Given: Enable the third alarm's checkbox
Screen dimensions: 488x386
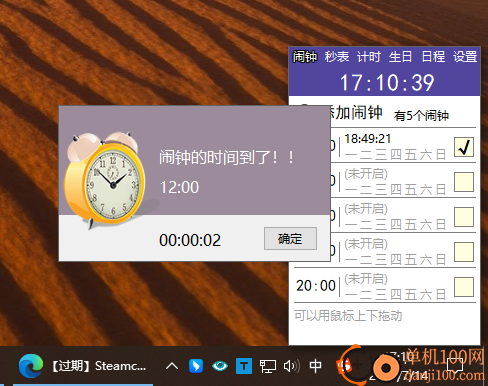Looking at the screenshot, I should pos(464,217).
